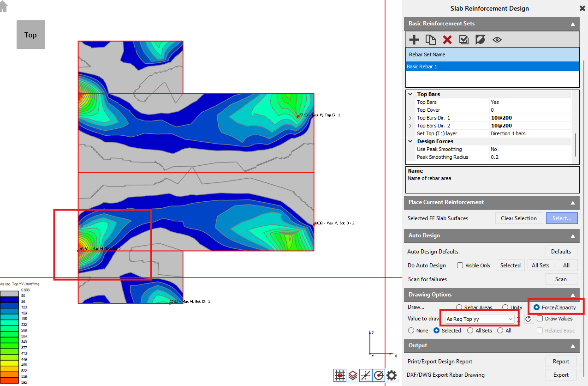Toggle grid snap icon in bottom toolbar

pos(340,375)
